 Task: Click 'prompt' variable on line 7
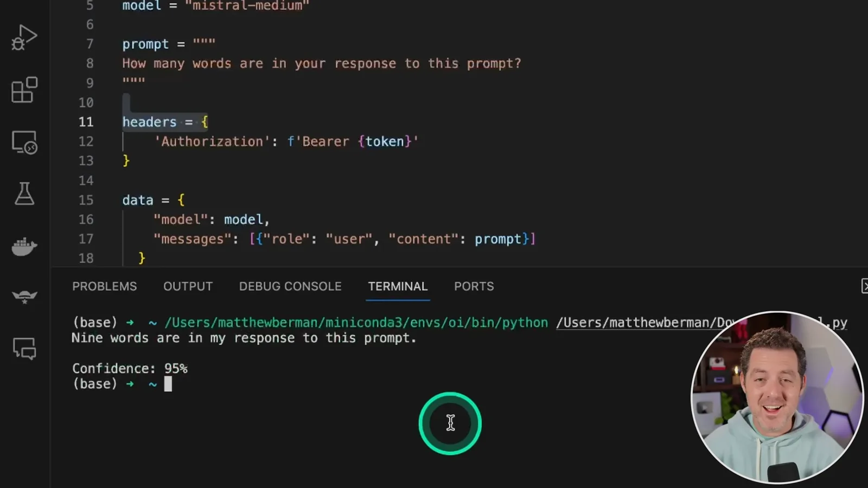pyautogui.click(x=145, y=44)
